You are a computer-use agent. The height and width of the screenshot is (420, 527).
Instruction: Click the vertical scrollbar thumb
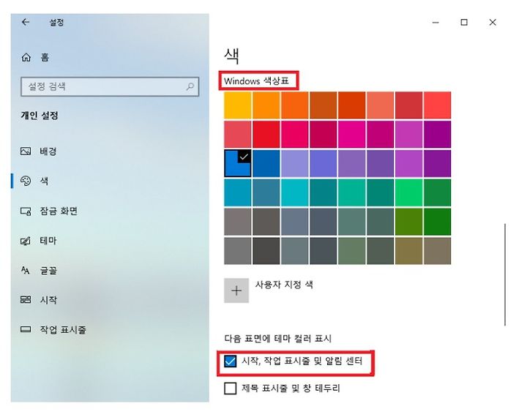(x=505, y=274)
